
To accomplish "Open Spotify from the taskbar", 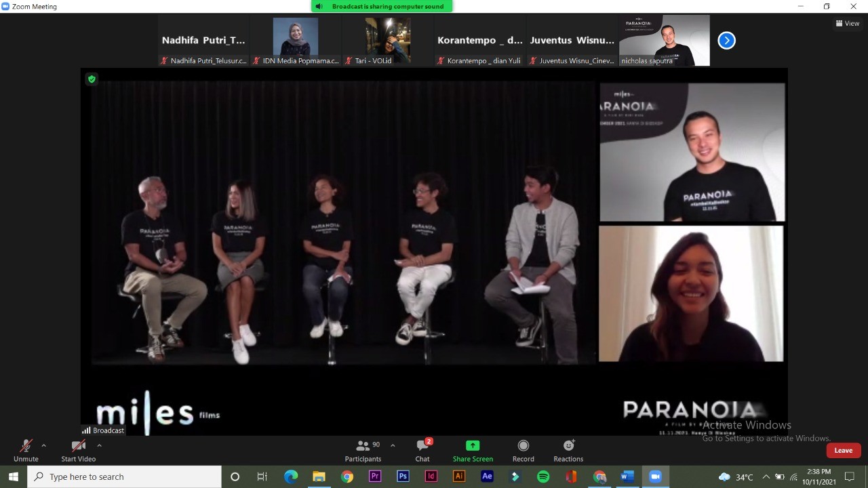I will [x=543, y=476].
